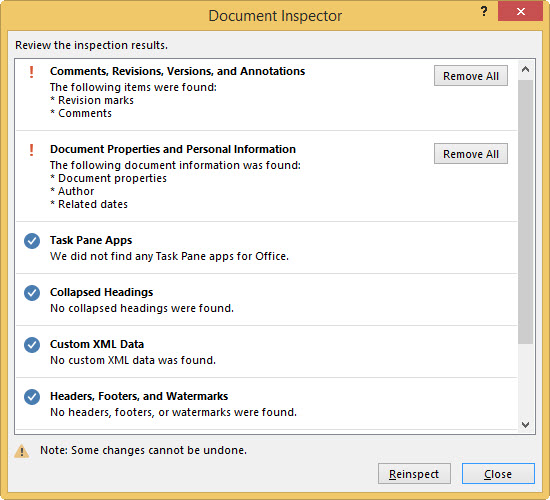Click the blue checkmark icon beside Collapsed Headings
The image size is (550, 500).
click(x=32, y=293)
